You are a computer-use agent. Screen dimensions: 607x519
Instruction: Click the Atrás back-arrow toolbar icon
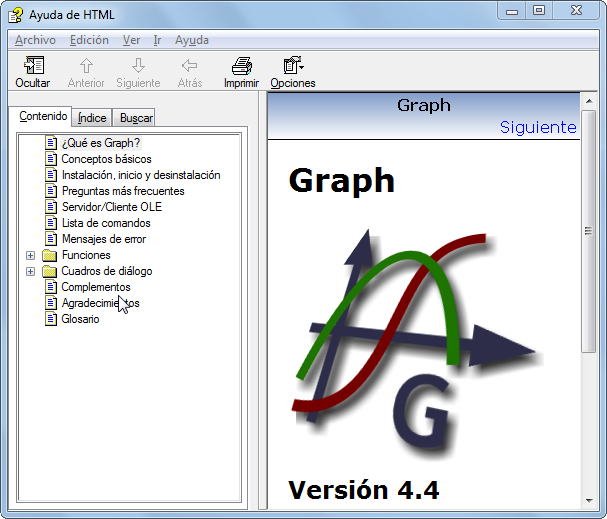[190, 65]
